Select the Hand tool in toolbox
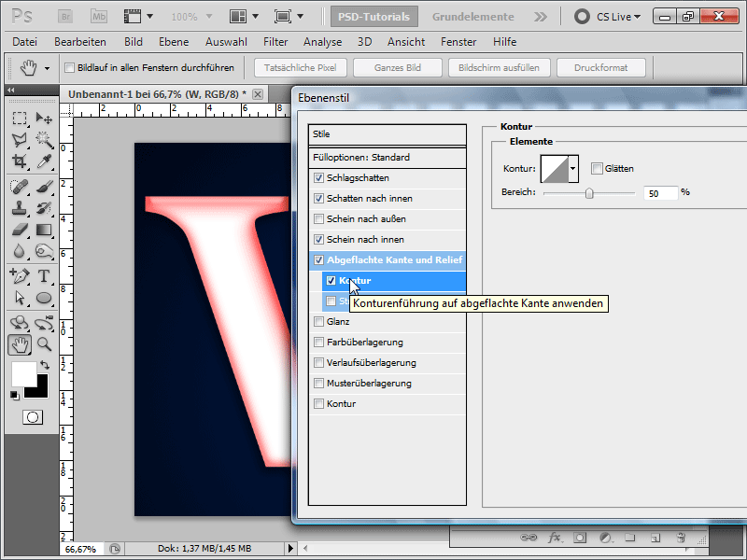Screen dimensions: 747x560 pyautogui.click(x=20, y=344)
